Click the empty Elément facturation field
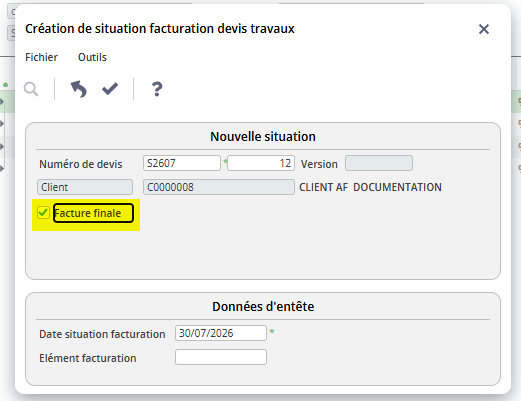Screen dimensions: 521x401 (x=221, y=357)
